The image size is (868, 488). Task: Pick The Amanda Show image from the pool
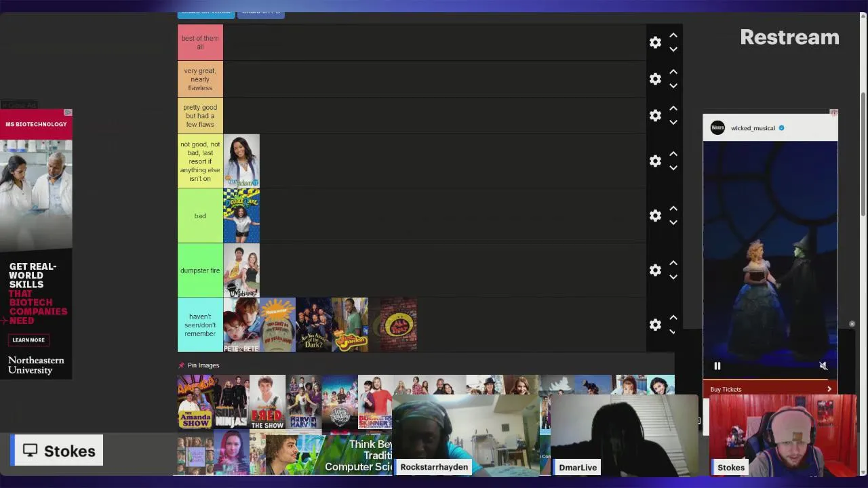coord(195,402)
